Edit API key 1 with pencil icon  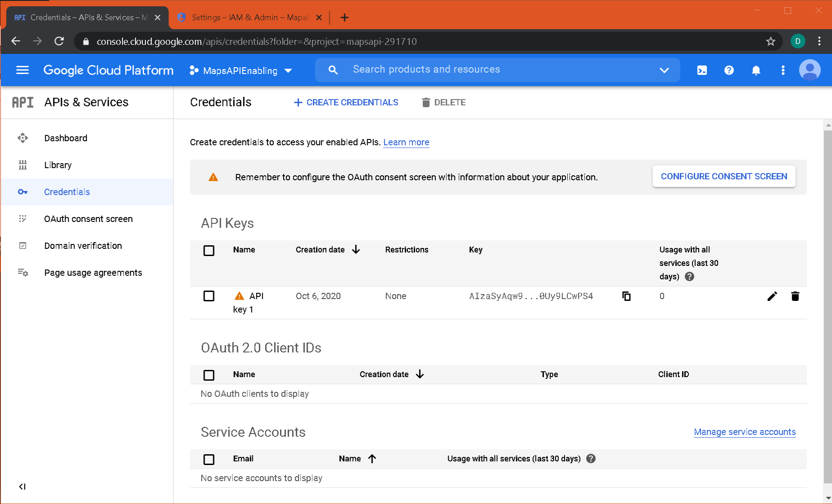tap(772, 296)
